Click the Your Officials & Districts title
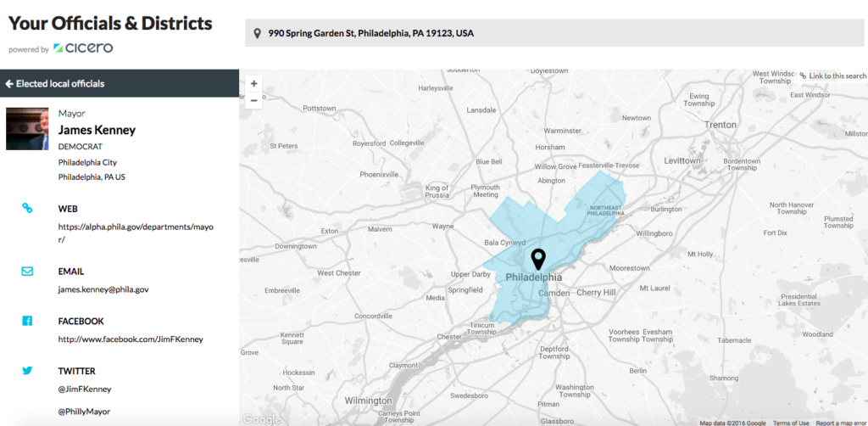Viewport: 868px width, 426px height. tap(110, 23)
